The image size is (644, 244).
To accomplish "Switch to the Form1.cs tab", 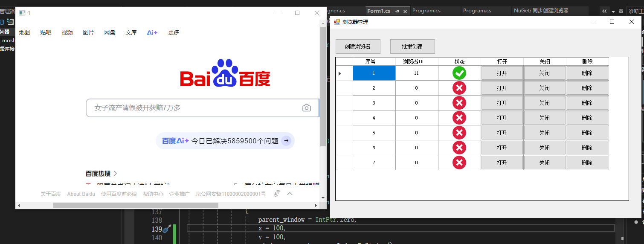I will [x=379, y=11].
